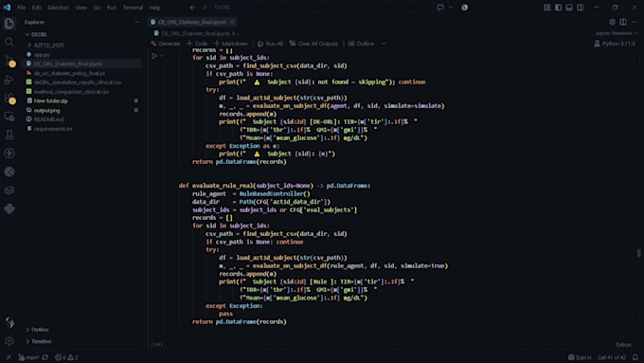Open the Chat icon in title bar

(x=440, y=8)
